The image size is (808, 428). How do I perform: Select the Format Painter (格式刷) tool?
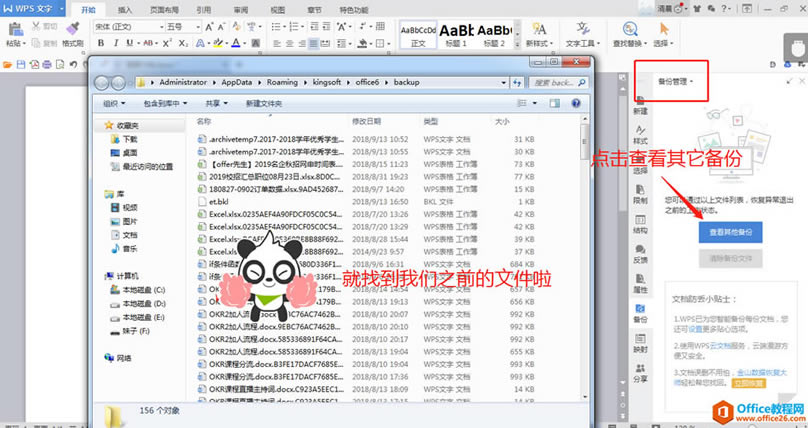click(73, 35)
